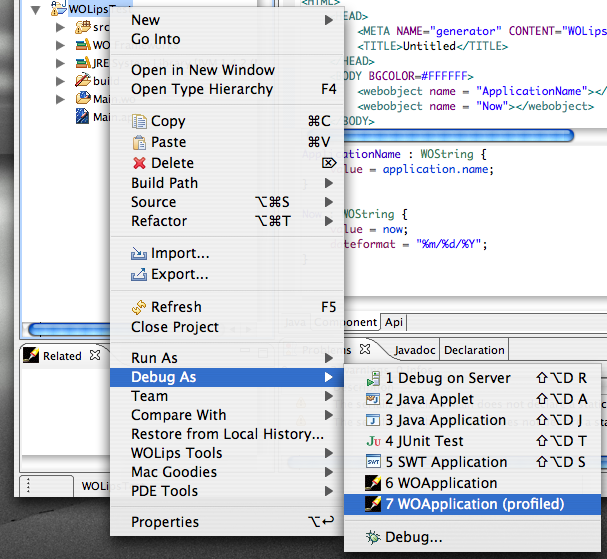Click the WOApplication (profiled) icon
This screenshot has height=559, width=607.
pos(373,504)
